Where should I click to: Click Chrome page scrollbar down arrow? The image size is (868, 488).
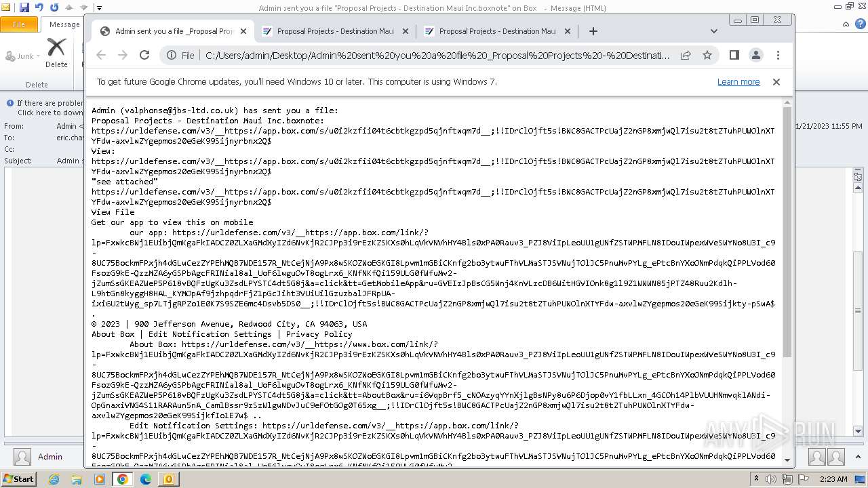click(x=787, y=460)
